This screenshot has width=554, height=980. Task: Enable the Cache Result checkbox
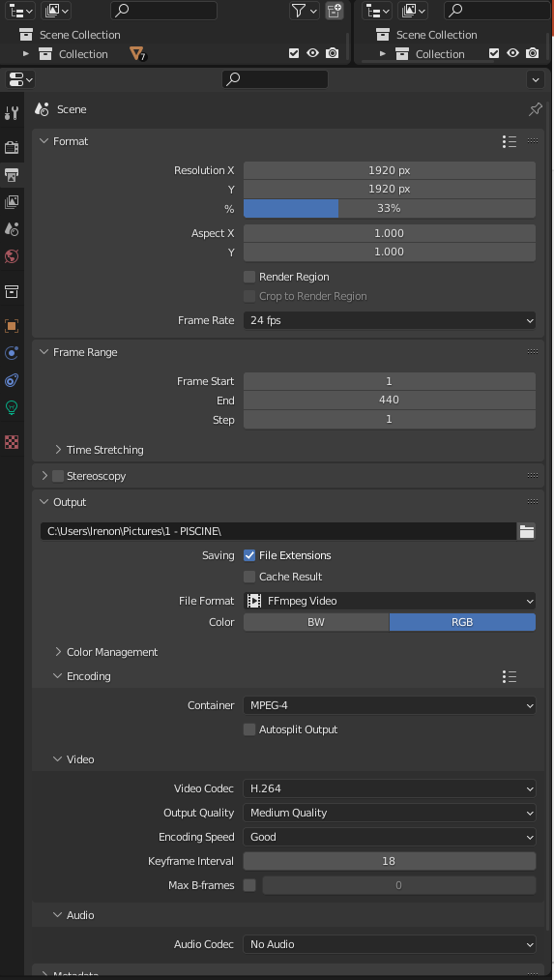[249, 577]
